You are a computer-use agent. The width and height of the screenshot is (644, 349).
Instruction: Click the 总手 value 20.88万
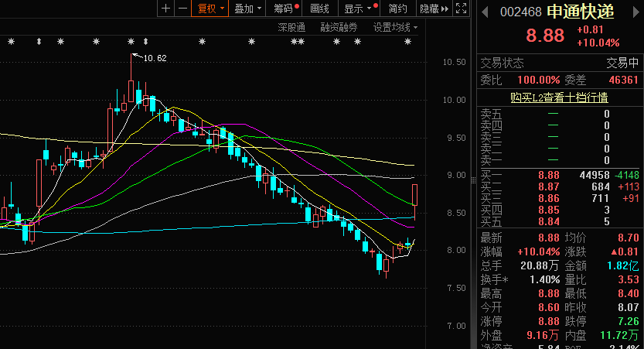[540, 265]
